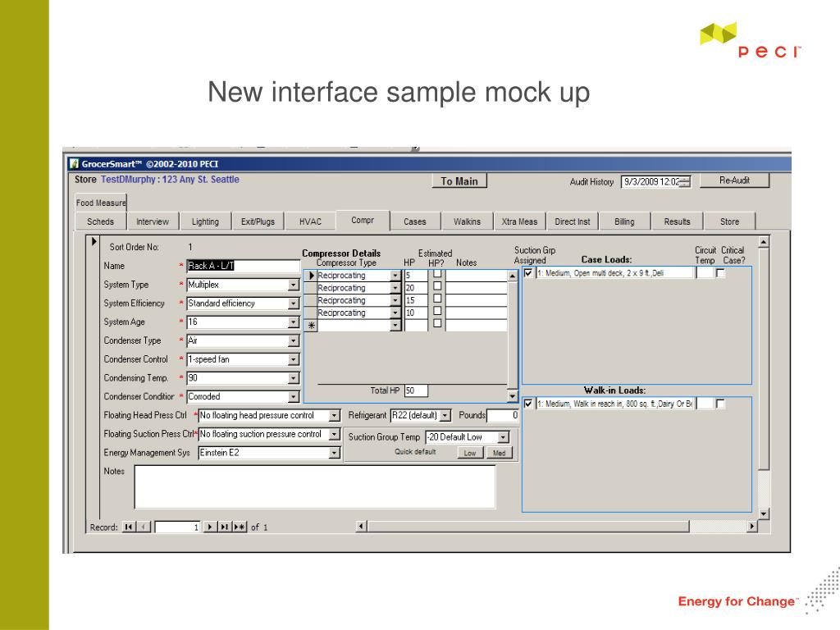Open Suction Group Temp dropdown
This screenshot has width=840, height=630.
point(503,438)
